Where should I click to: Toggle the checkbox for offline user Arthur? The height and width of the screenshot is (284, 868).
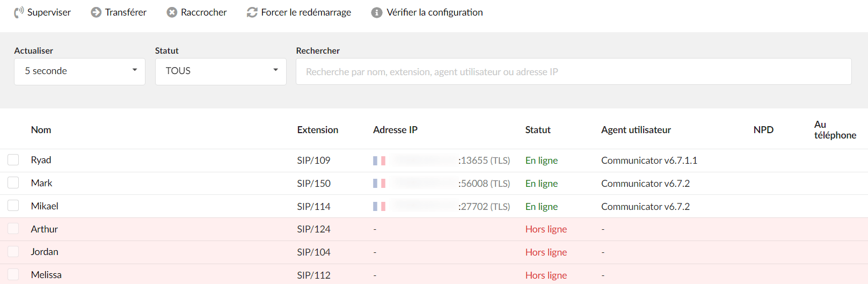[x=13, y=229]
